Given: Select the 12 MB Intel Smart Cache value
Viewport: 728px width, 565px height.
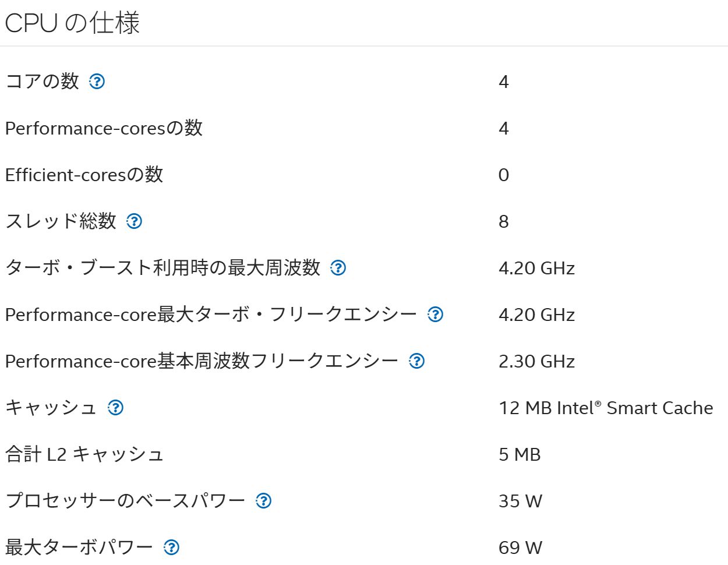Looking at the screenshot, I should pos(605,408).
